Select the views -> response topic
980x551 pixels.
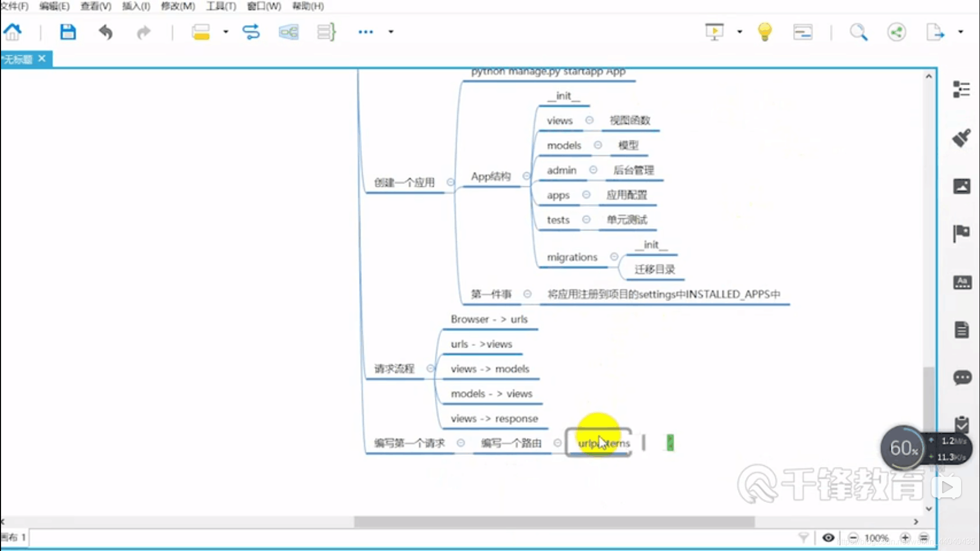click(494, 419)
